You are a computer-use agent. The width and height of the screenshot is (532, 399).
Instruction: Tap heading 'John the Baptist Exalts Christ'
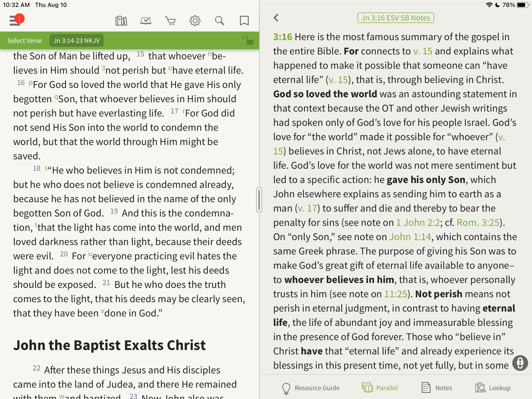click(x=109, y=345)
